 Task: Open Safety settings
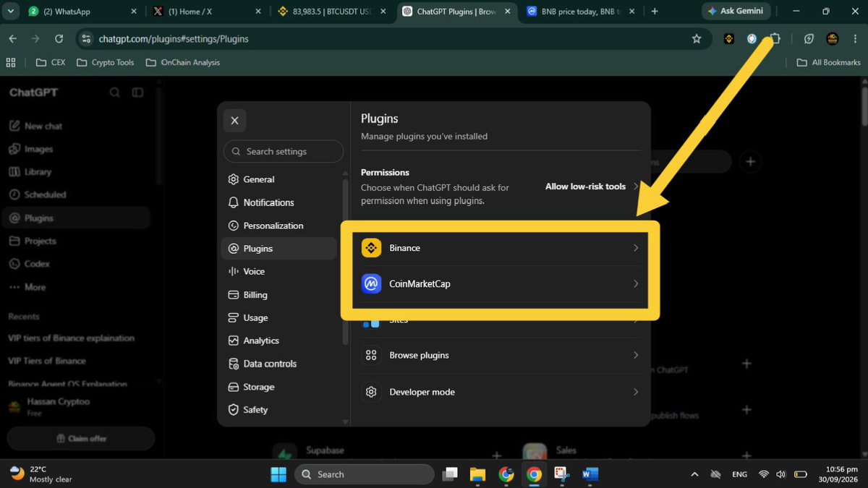pos(280,409)
